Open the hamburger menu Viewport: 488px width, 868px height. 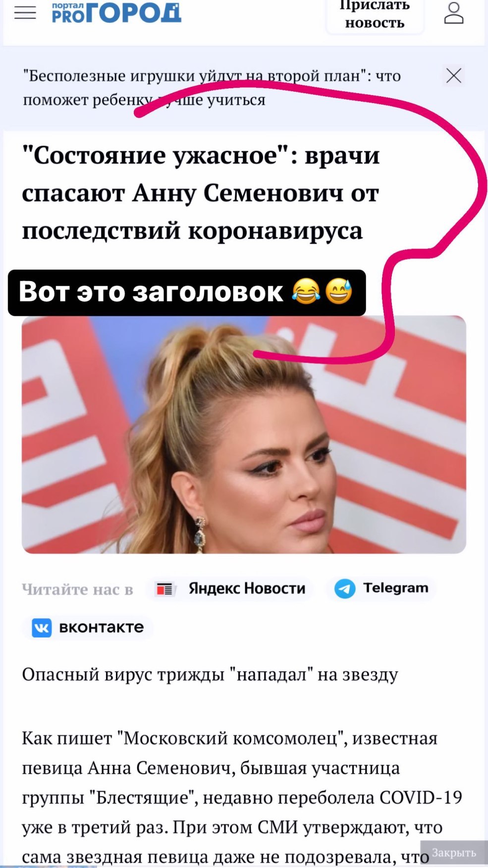pyautogui.click(x=25, y=13)
